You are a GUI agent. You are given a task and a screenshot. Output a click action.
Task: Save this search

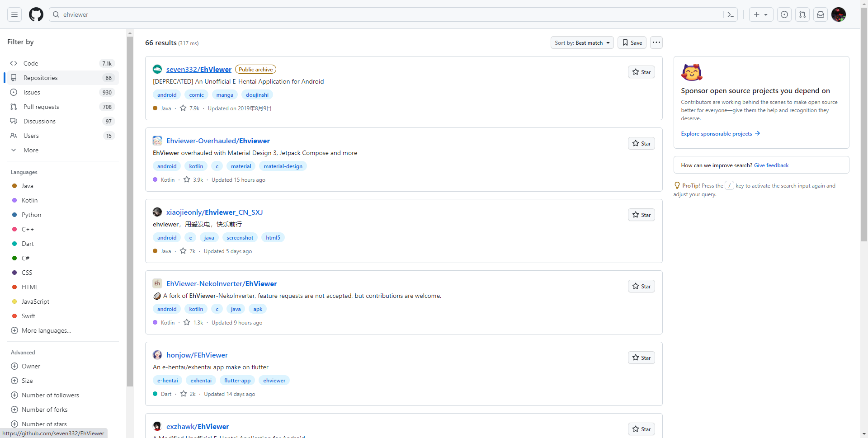click(632, 42)
